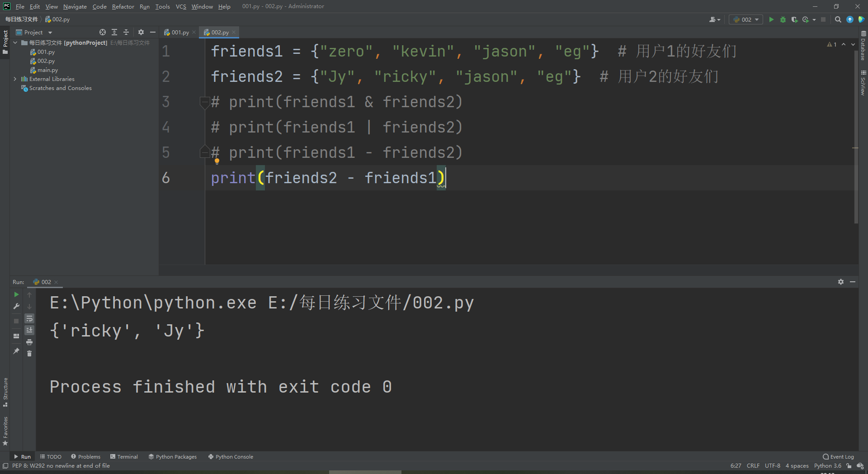Toggle scroll to end in Run console
Image resolution: width=868 pixels, height=474 pixels.
coord(29,330)
